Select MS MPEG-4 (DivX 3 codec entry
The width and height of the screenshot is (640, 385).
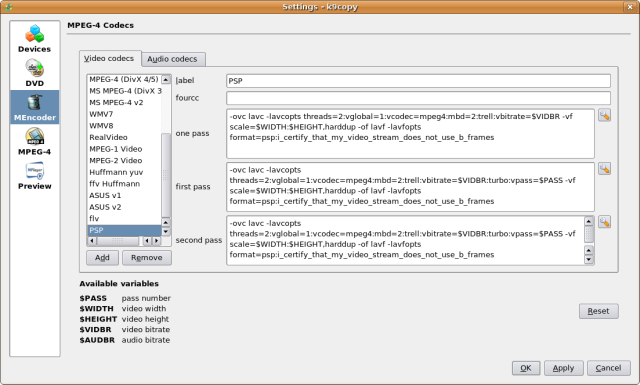tap(124, 91)
